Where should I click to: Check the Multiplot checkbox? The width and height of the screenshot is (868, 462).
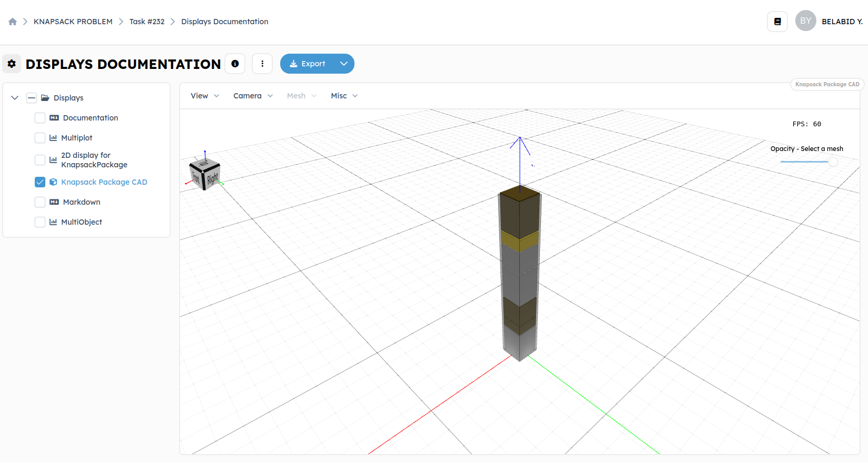pos(40,138)
